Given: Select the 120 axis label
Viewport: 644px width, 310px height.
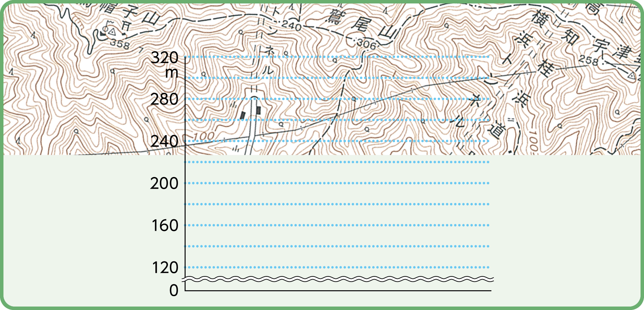Looking at the screenshot, I should click(x=165, y=267).
